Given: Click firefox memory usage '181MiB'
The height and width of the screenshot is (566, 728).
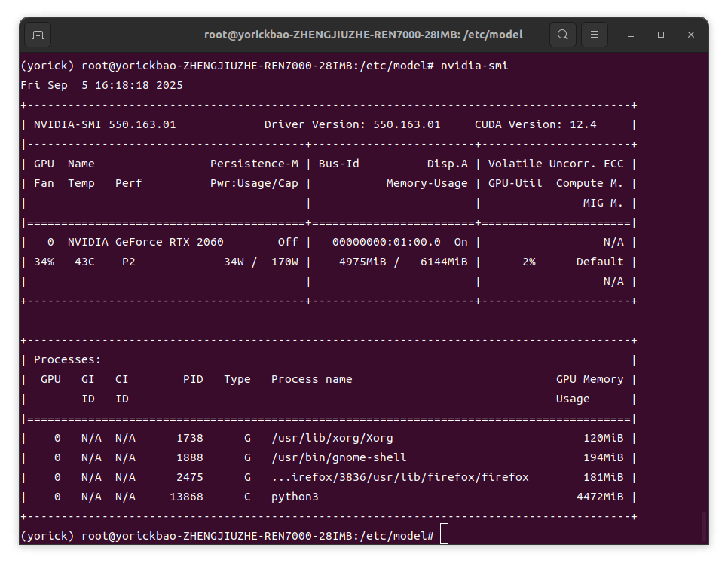Looking at the screenshot, I should (x=603, y=477).
